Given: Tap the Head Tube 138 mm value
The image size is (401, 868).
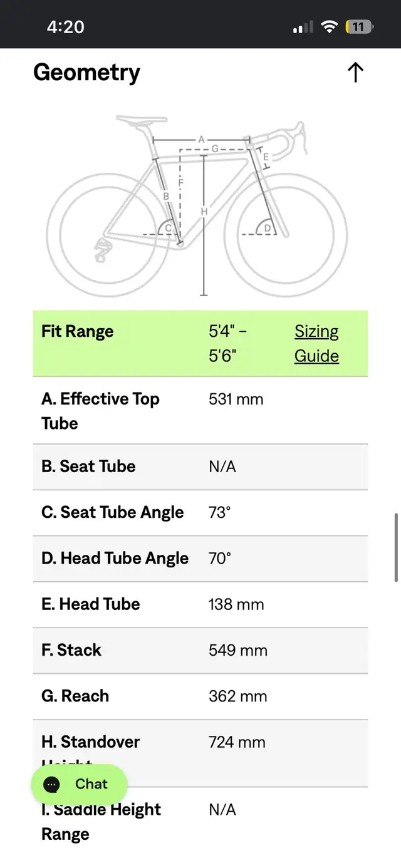Looking at the screenshot, I should click(x=236, y=604).
